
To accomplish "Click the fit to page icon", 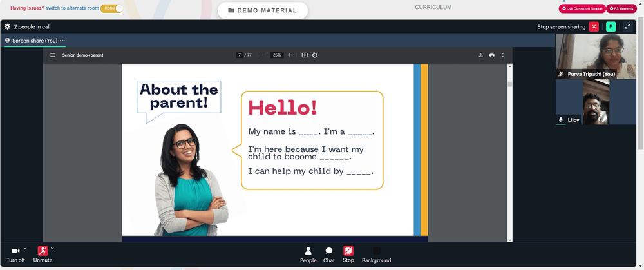I will point(305,55).
